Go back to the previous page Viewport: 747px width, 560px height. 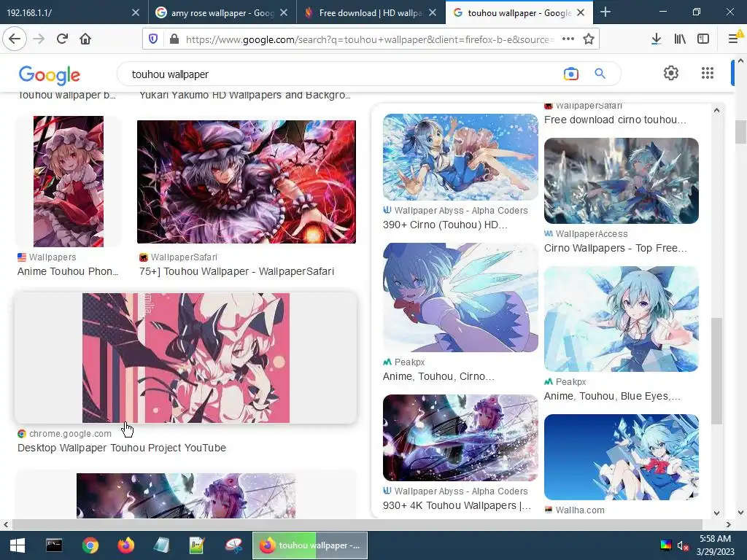[15, 39]
